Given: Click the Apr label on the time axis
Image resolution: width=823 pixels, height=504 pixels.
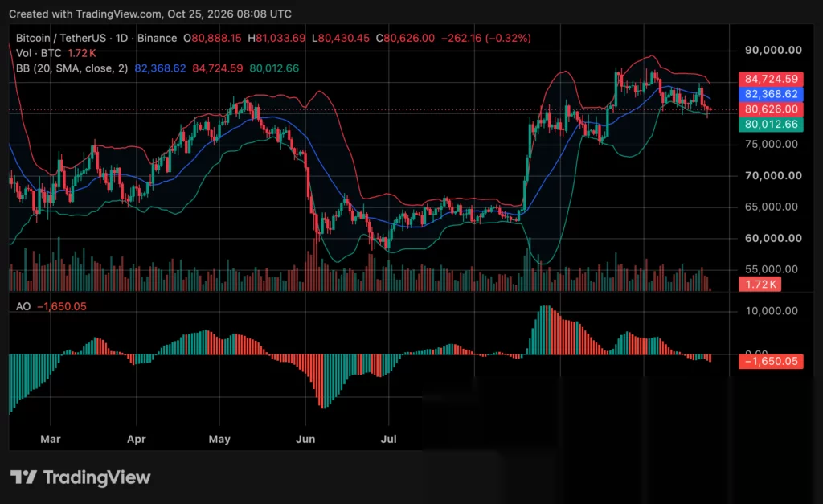Looking at the screenshot, I should [x=137, y=440].
